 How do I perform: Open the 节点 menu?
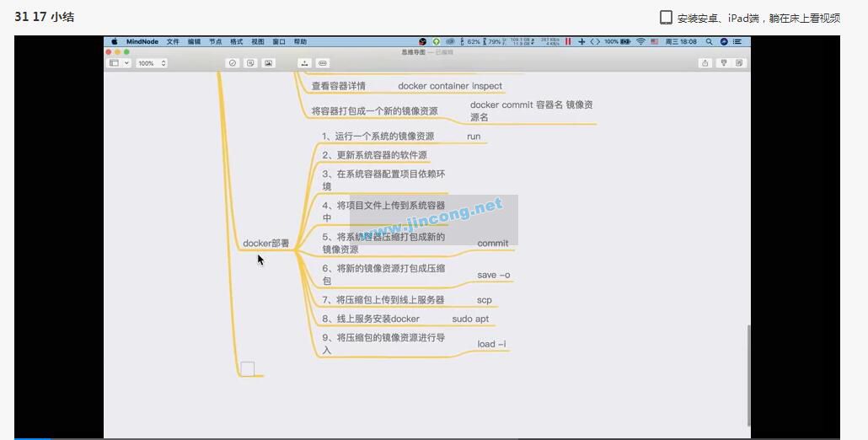(216, 41)
